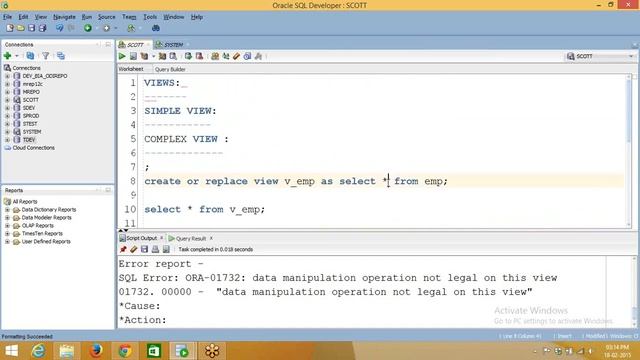Viewport: 640px width, 360px height.
Task: Open Chrome from the taskbar
Action: click(125, 351)
